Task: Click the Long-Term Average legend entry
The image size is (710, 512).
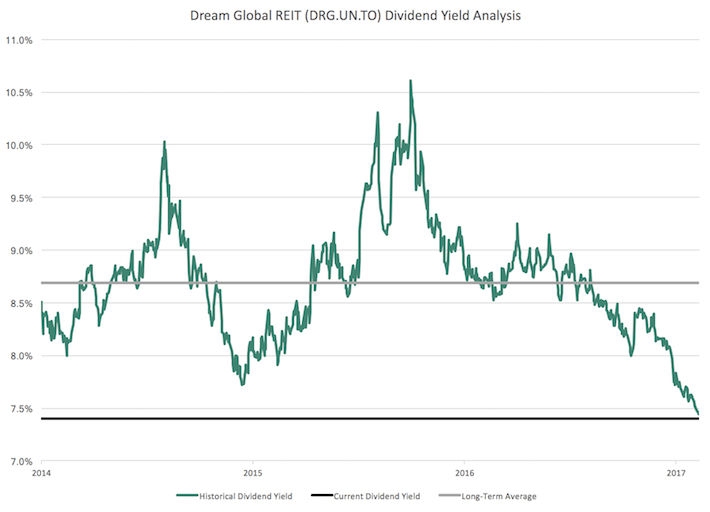Action: point(488,496)
